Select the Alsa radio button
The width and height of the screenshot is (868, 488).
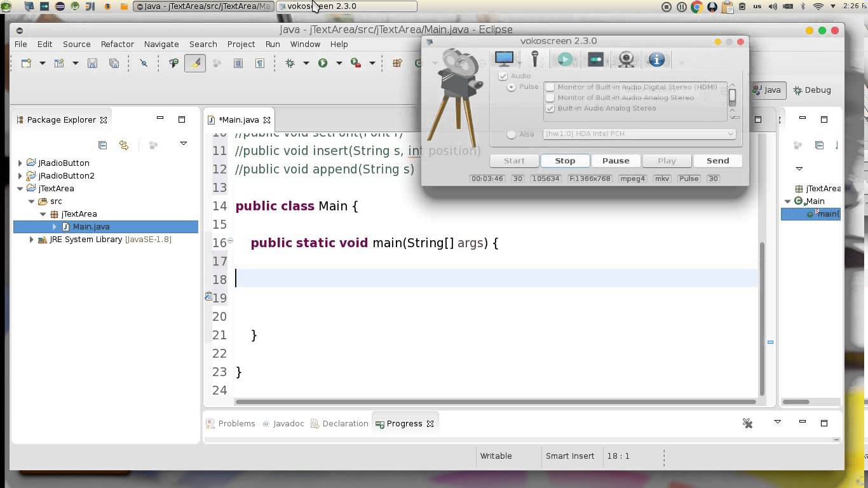click(511, 135)
